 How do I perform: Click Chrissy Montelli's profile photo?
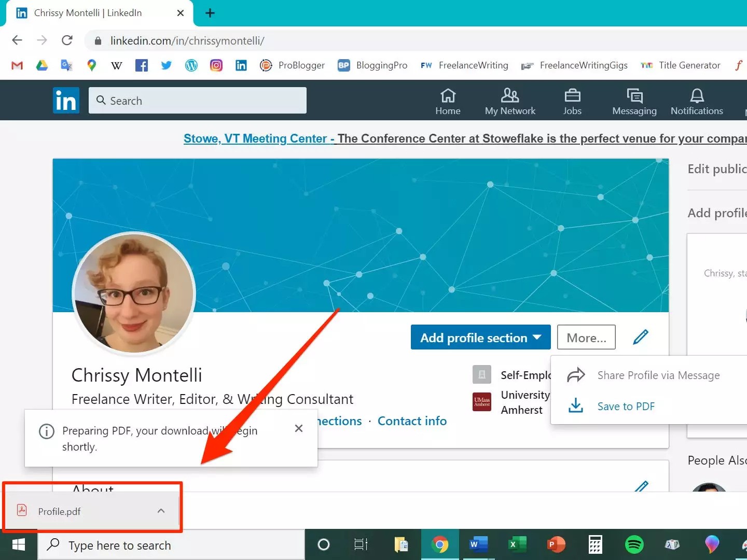click(x=134, y=293)
